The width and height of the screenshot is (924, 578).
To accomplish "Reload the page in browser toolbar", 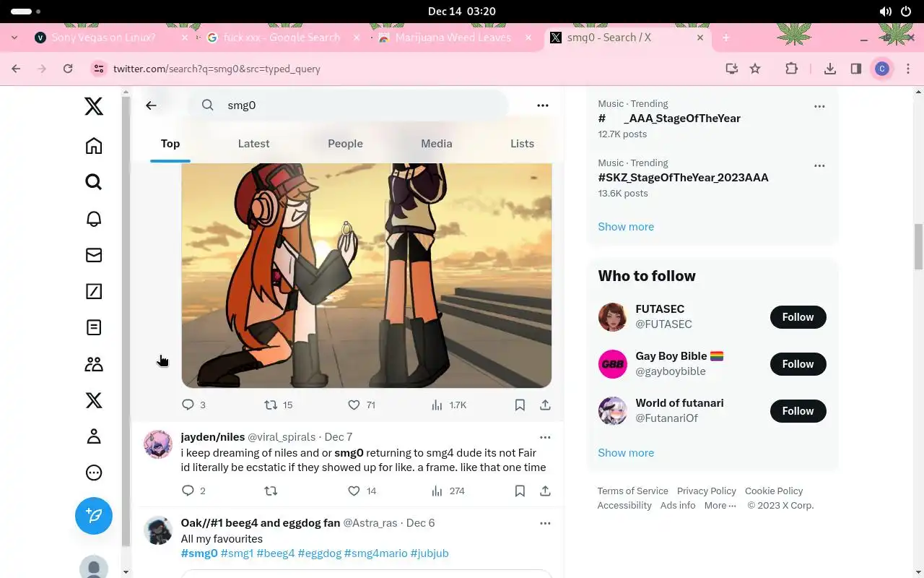I will pyautogui.click(x=68, y=69).
